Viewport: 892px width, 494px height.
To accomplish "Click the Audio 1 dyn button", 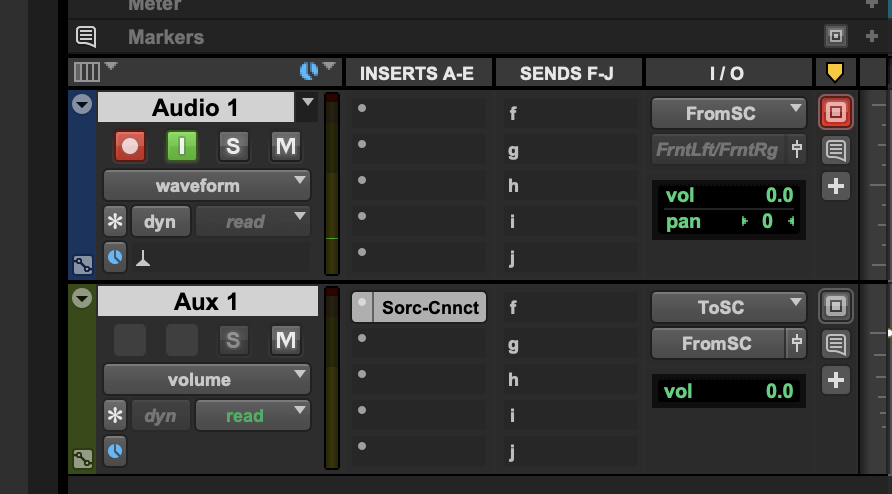I will click(160, 222).
